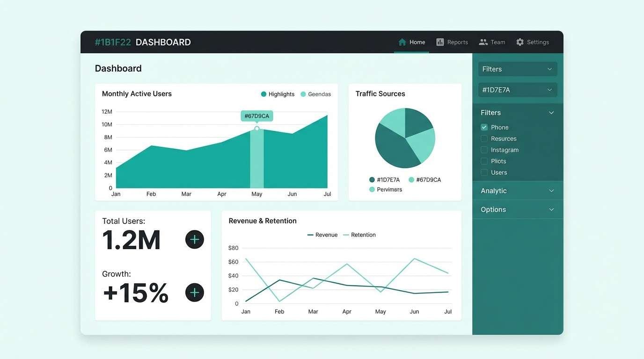Collapse the Analytic section
This screenshot has height=359, width=644.
pos(517,190)
